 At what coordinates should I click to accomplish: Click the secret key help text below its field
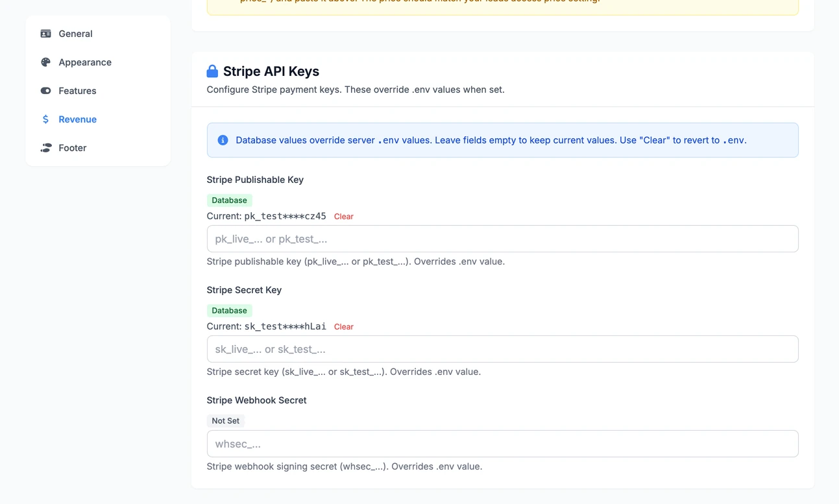pos(343,372)
